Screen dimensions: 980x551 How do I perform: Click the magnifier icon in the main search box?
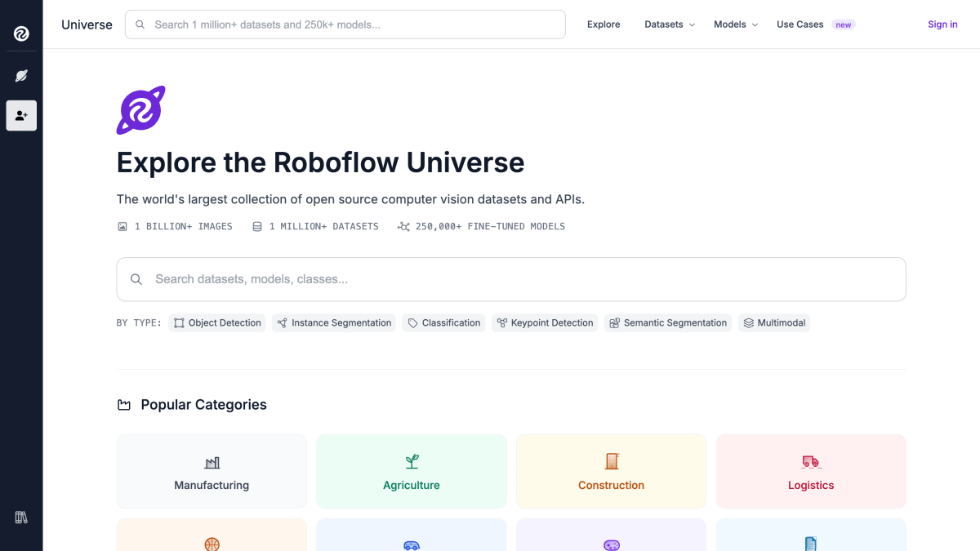(136, 279)
